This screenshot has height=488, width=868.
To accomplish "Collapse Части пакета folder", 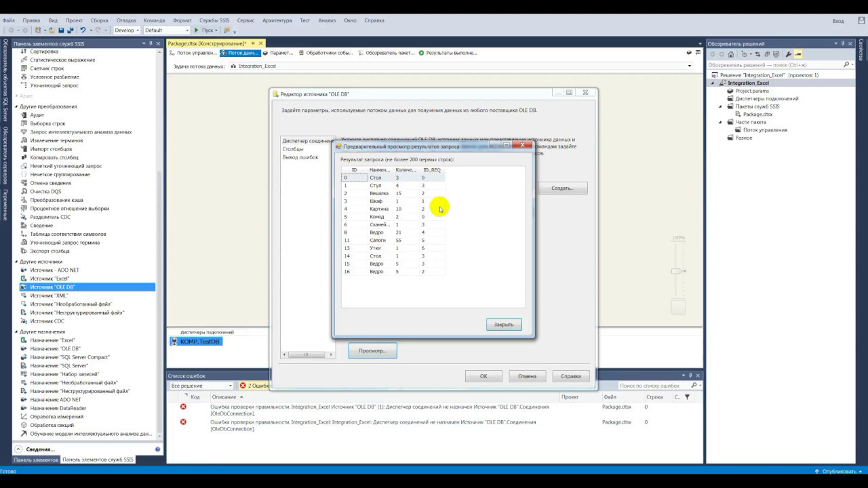I will tap(721, 122).
